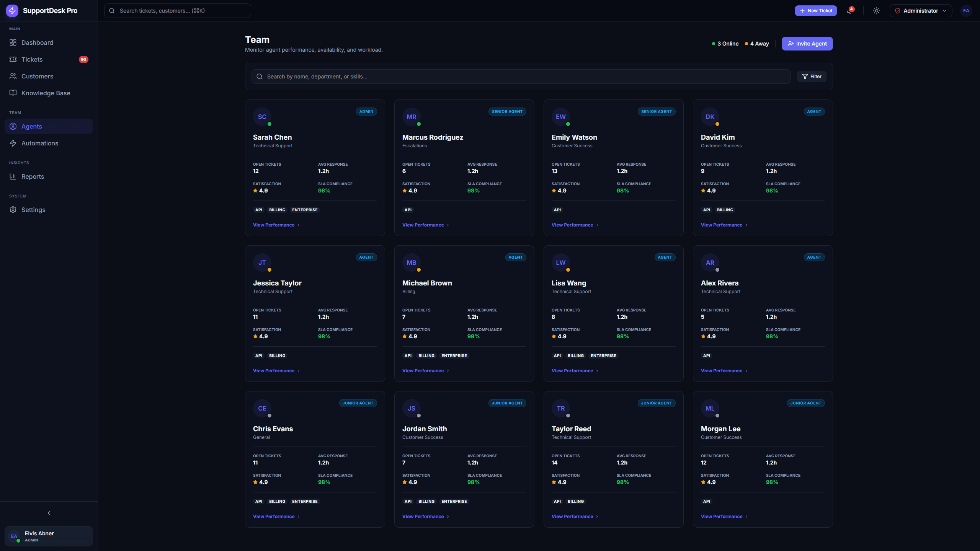Image resolution: width=980 pixels, height=551 pixels.
Task: Click BILLING tag on David Kim's card
Action: point(725,210)
